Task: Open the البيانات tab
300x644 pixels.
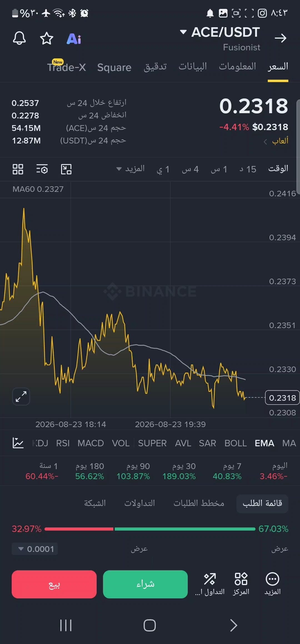Action: (192, 66)
